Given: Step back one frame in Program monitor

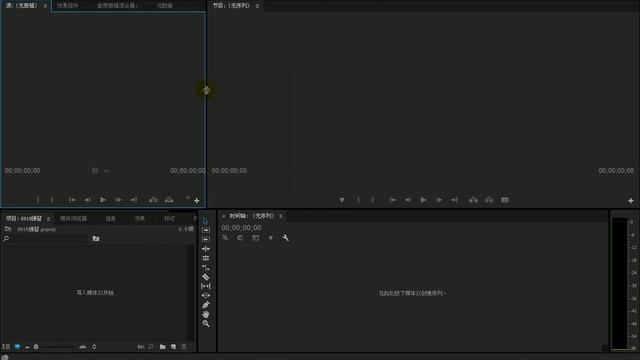Looking at the screenshot, I should tap(408, 200).
